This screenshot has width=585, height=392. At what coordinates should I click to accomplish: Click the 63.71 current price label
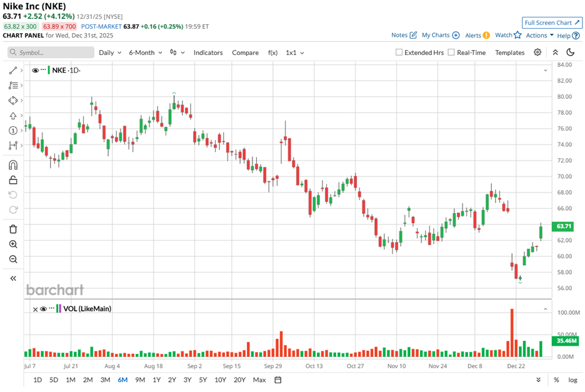[x=563, y=226]
